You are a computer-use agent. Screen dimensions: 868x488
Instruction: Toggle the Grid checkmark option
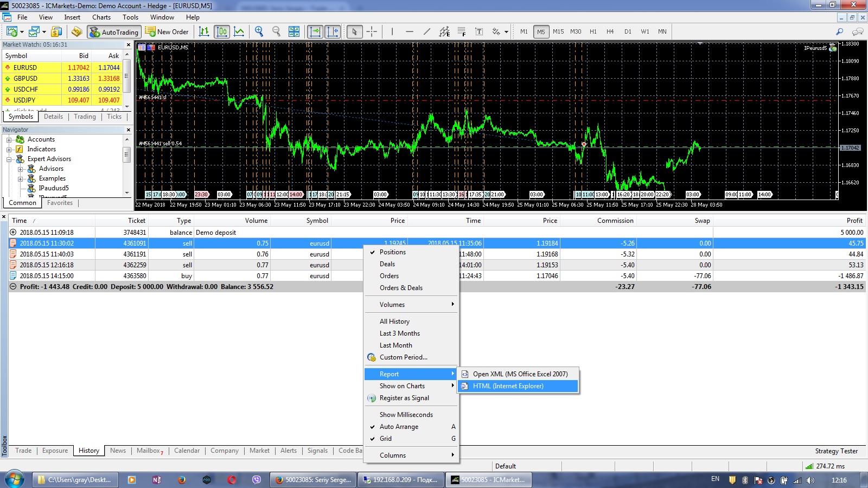411,439
